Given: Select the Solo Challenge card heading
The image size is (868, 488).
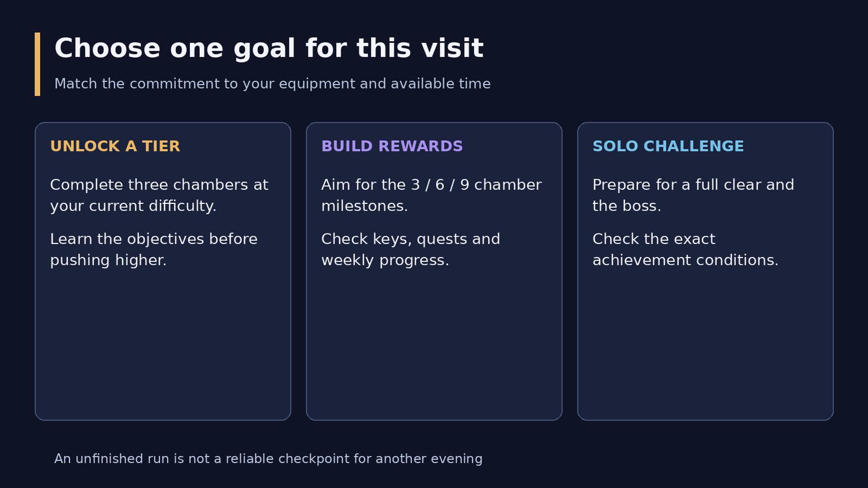Looking at the screenshot, I should pyautogui.click(x=668, y=146).
